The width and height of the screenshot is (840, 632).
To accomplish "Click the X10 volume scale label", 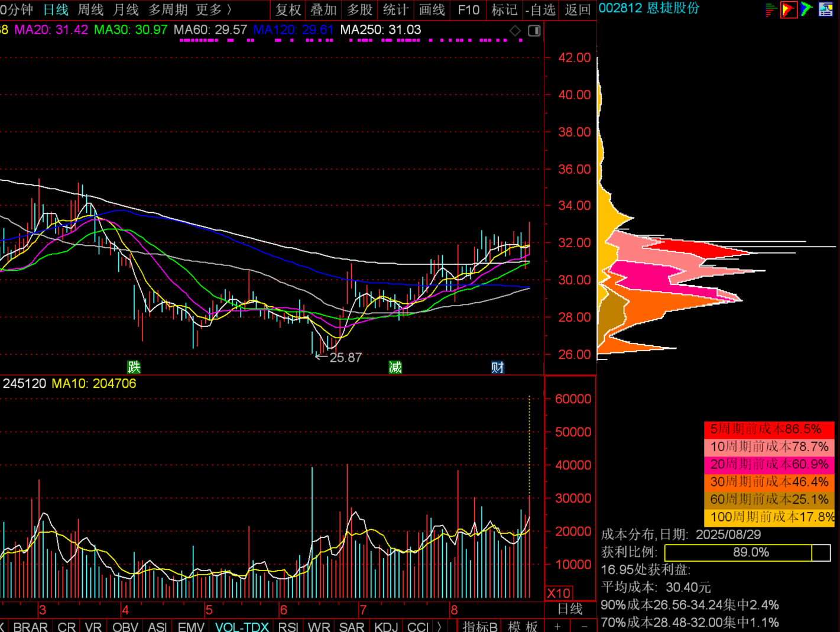I will tap(559, 594).
